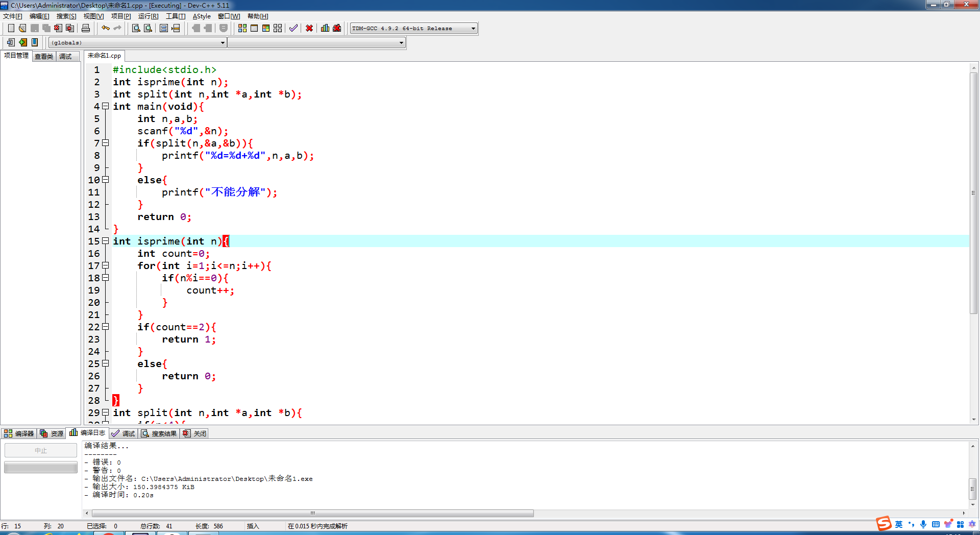Collapse the isprime function fold on line 15

(106, 241)
